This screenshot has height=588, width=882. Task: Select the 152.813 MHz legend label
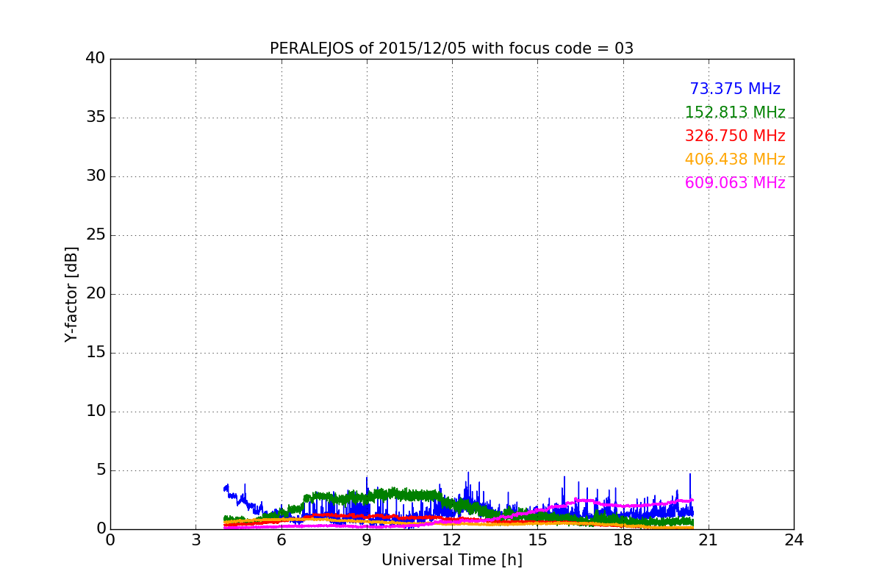click(735, 112)
